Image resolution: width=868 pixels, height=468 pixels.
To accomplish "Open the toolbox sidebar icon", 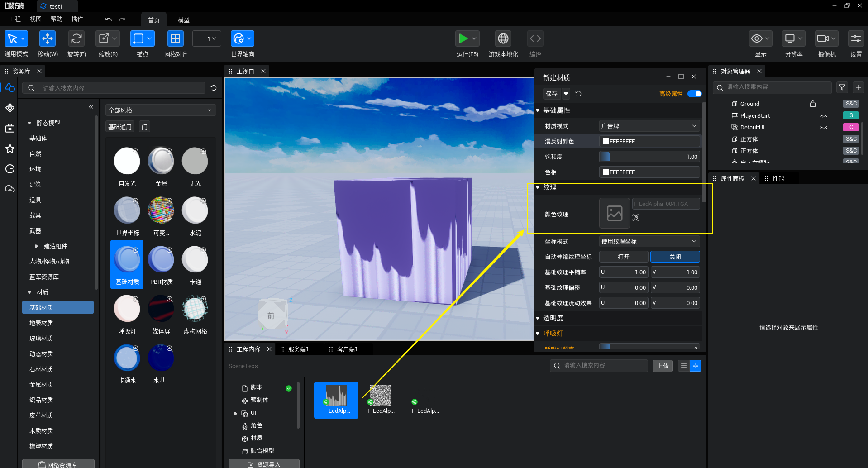I will 10,128.
